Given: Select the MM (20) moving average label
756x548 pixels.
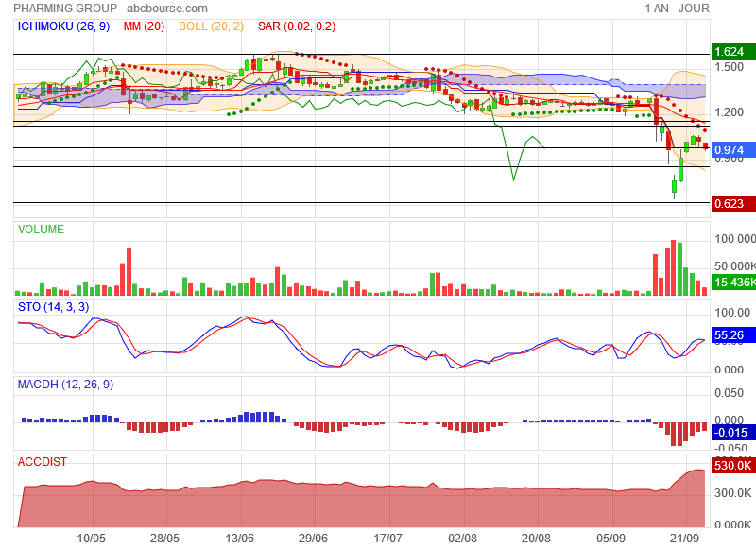Looking at the screenshot, I should [x=146, y=26].
